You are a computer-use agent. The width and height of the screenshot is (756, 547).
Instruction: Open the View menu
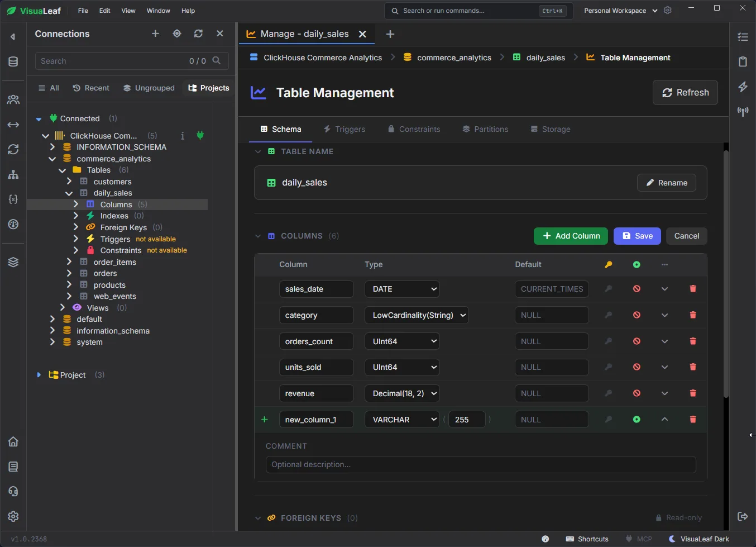click(128, 11)
